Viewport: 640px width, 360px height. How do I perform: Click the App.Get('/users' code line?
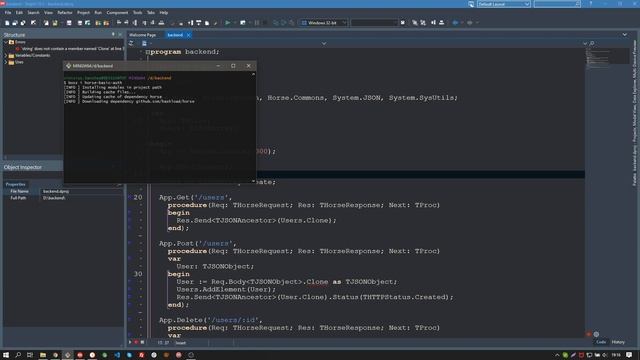196,198
